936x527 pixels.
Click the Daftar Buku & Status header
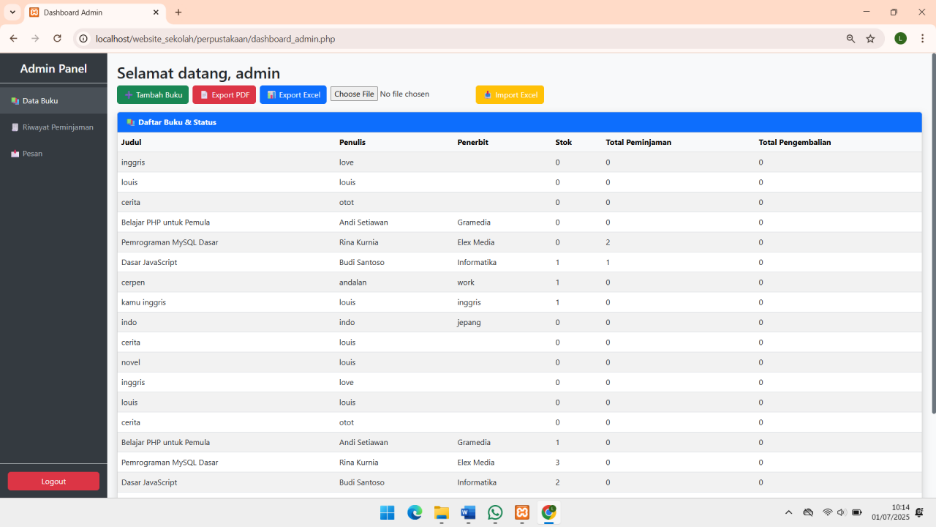519,122
